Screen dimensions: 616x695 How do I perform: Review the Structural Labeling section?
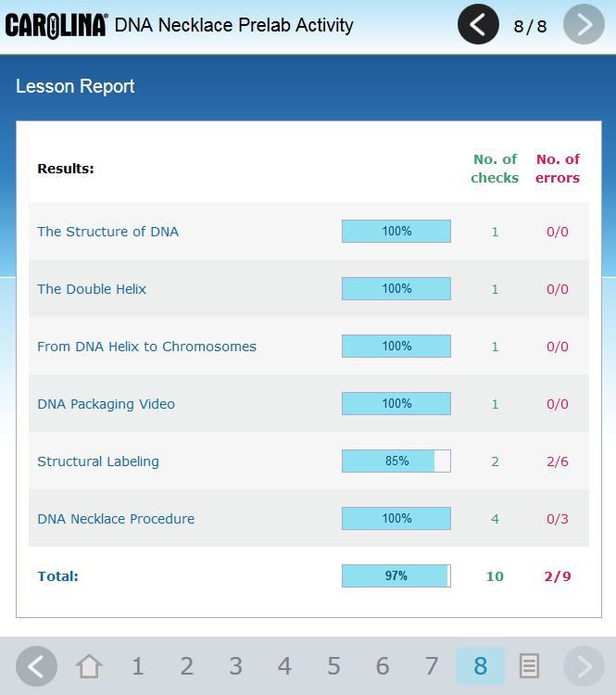98,461
